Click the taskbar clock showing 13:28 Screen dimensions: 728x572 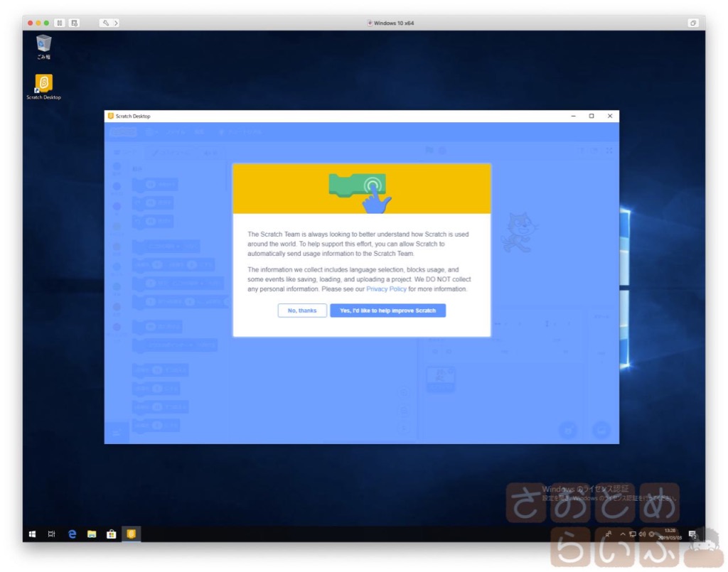click(670, 534)
